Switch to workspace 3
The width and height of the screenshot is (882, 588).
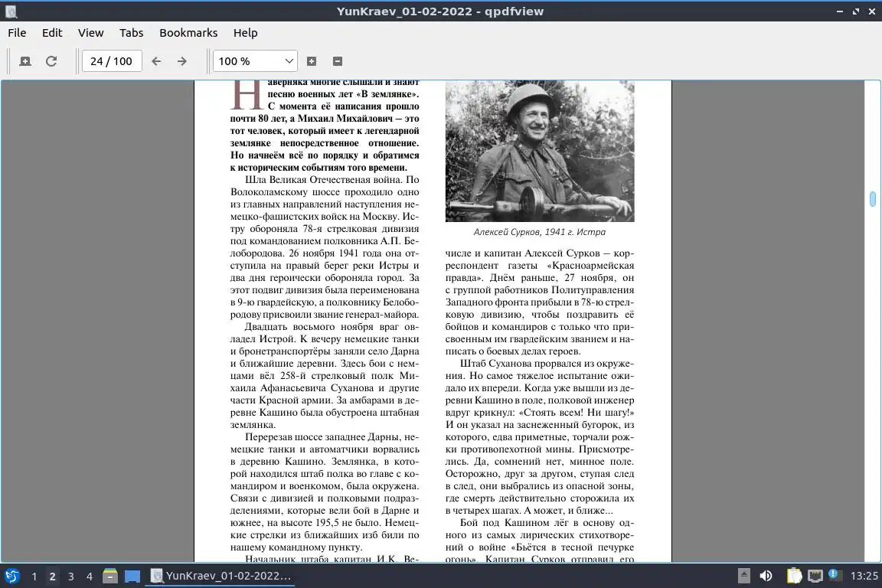coord(71,577)
